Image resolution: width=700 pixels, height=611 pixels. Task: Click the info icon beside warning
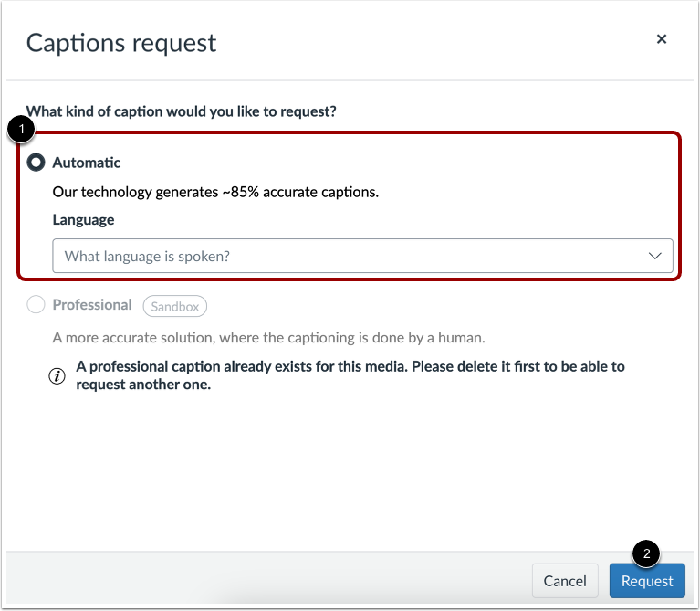(x=57, y=376)
